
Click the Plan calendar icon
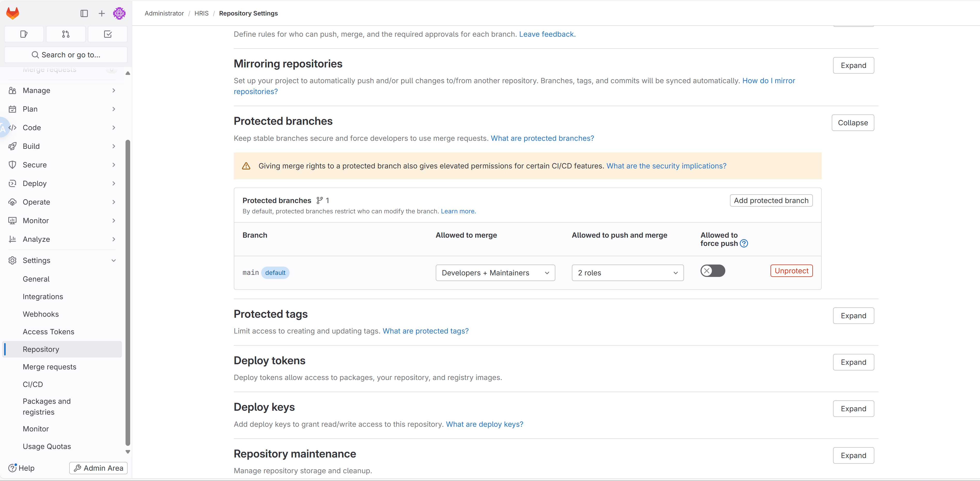click(12, 109)
